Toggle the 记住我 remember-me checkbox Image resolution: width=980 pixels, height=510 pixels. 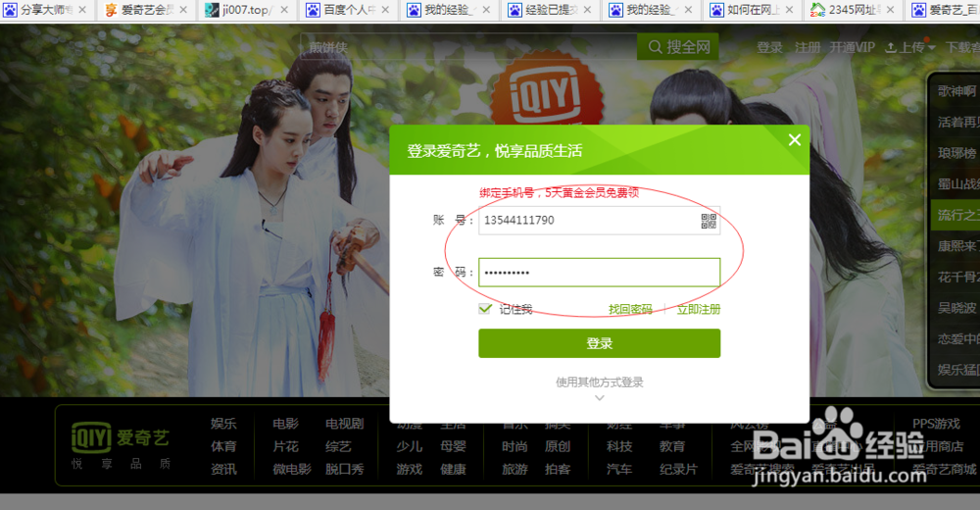(x=485, y=309)
